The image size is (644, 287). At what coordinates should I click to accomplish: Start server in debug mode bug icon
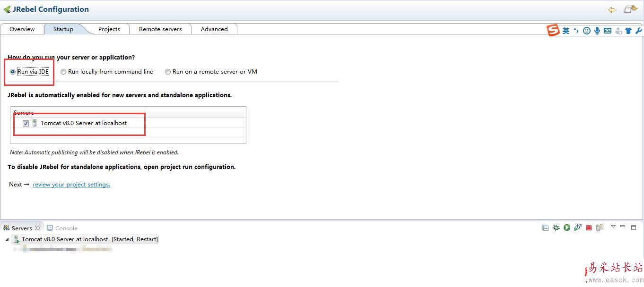pyautogui.click(x=556, y=228)
